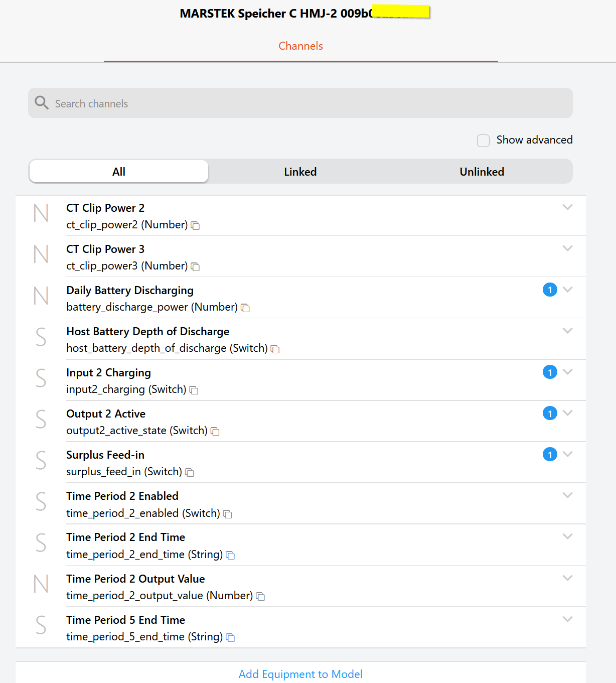
Task: Select Time Period 2 Enabled channel title
Action: click(x=122, y=496)
